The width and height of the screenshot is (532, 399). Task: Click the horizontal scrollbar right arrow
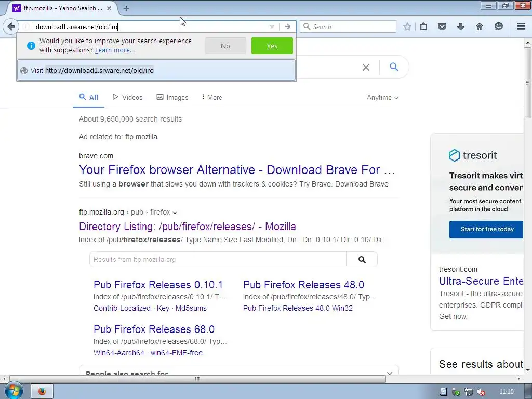tap(518, 379)
